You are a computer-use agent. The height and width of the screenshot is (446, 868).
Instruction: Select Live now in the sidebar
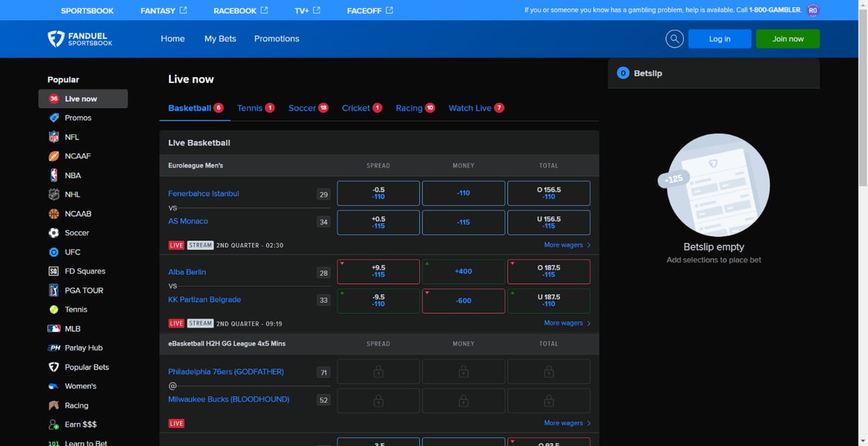(83, 99)
